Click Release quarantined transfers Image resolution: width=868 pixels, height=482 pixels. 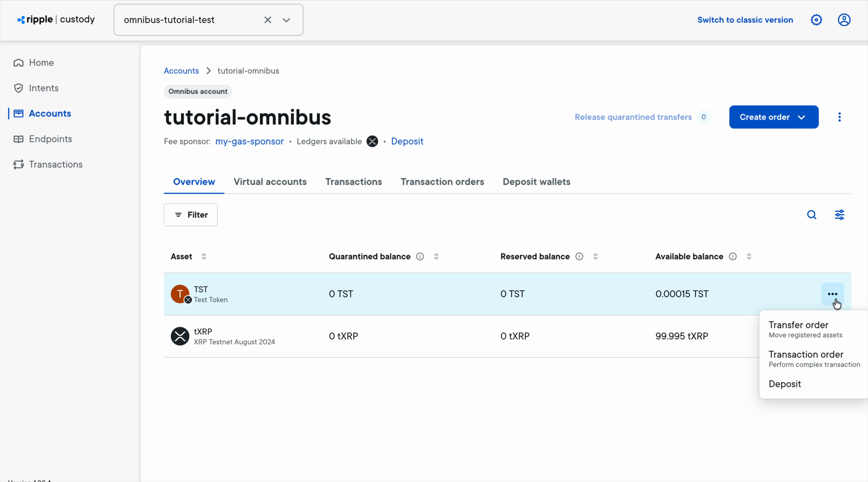633,117
